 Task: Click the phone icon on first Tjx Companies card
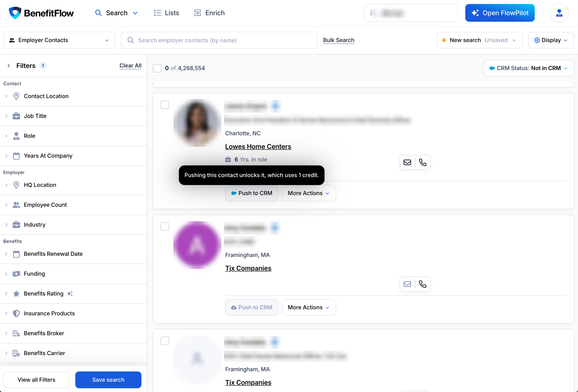[x=423, y=284]
